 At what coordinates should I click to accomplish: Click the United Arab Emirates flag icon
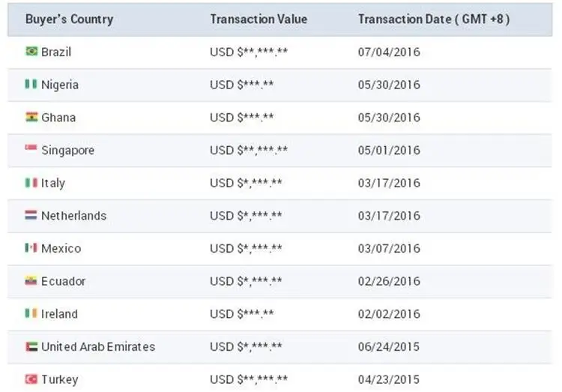coord(31,346)
